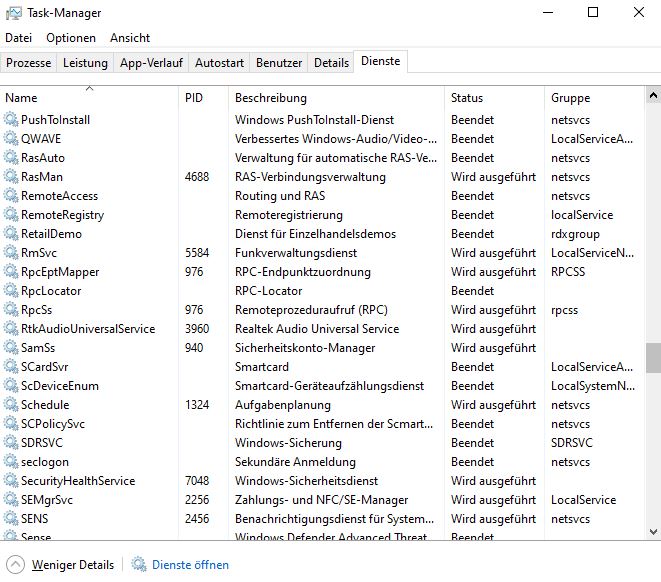The width and height of the screenshot is (661, 582).
Task: Select the Dienste tab
Action: pyautogui.click(x=380, y=61)
